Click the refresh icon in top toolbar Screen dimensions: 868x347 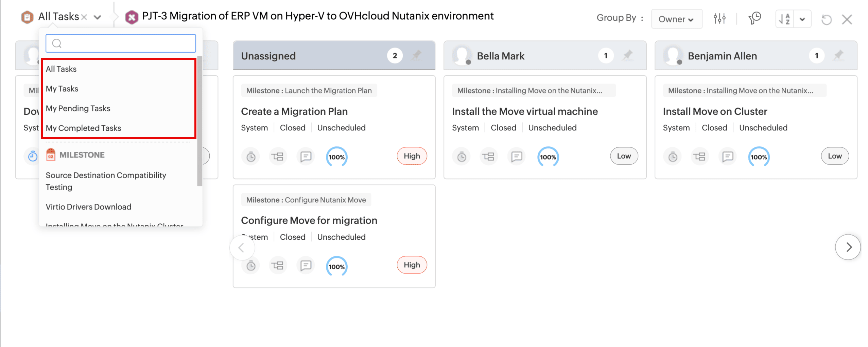[x=826, y=20]
